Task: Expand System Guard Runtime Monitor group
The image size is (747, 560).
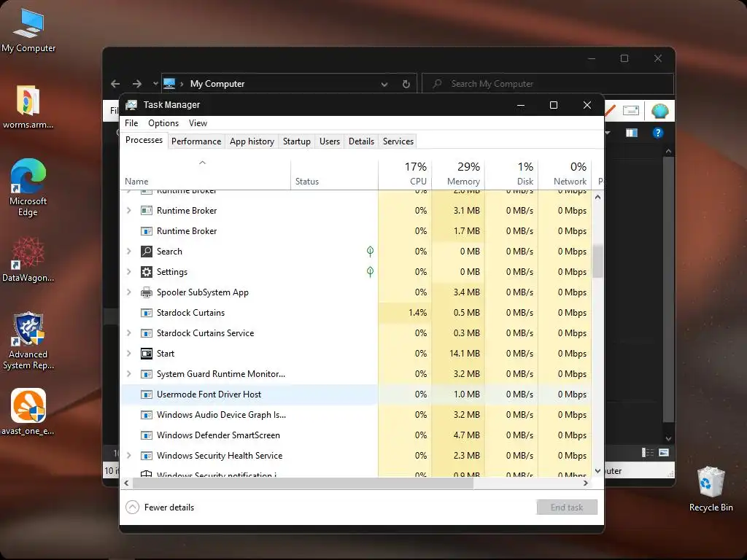Action: (x=128, y=374)
